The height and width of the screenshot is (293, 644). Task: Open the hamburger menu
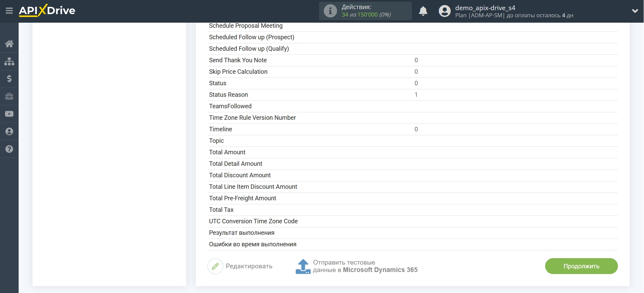coord(9,11)
